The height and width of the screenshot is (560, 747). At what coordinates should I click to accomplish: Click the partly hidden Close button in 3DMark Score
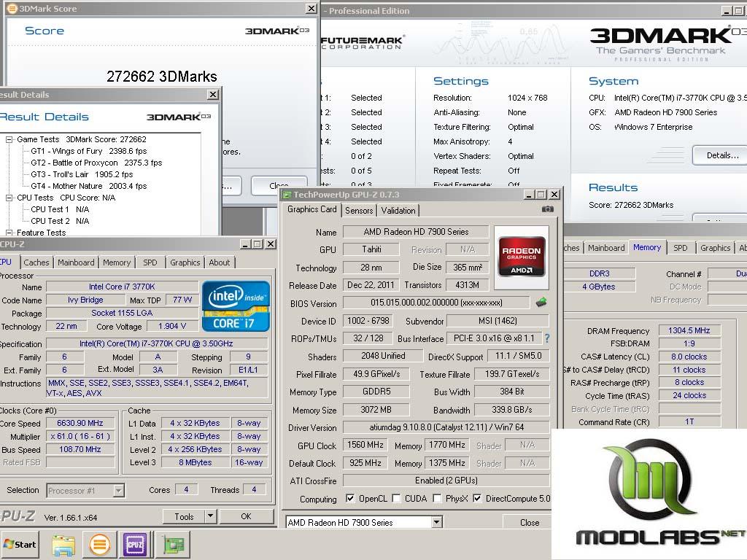coord(279,185)
